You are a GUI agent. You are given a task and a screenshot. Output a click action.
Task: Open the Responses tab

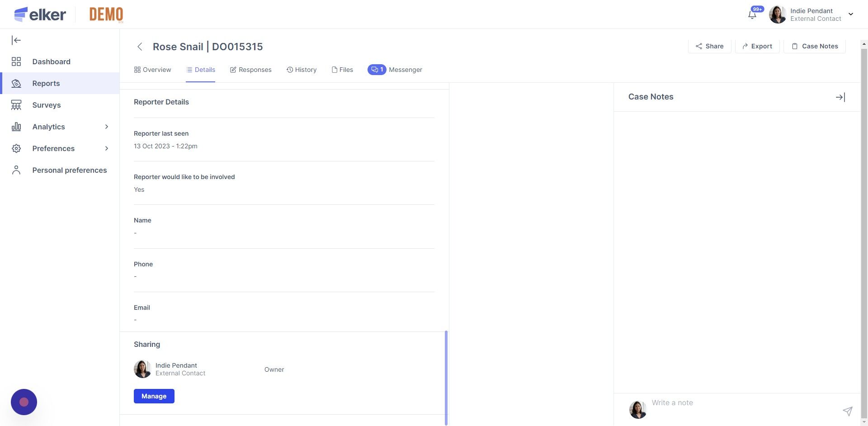pos(251,70)
